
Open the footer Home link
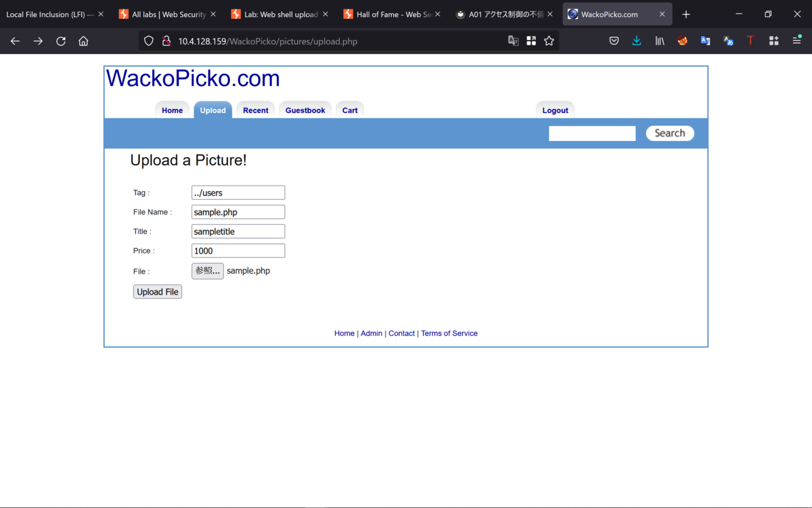[x=344, y=333]
